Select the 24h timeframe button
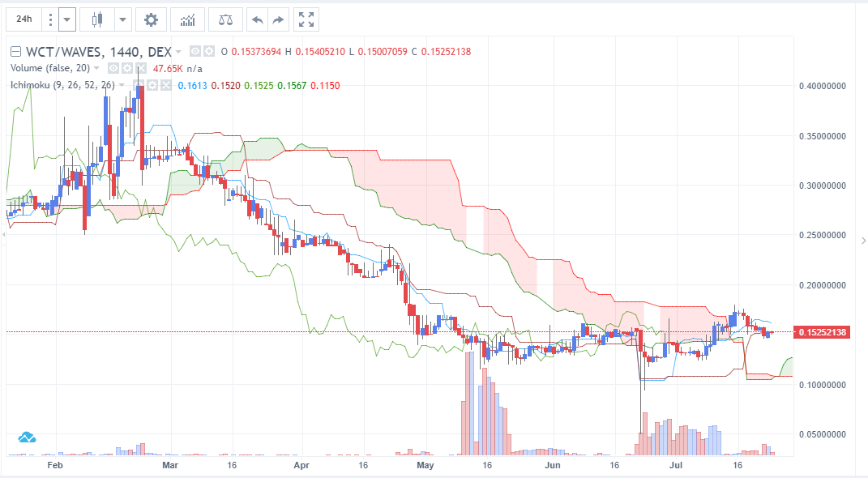The image size is (868, 478). click(24, 19)
